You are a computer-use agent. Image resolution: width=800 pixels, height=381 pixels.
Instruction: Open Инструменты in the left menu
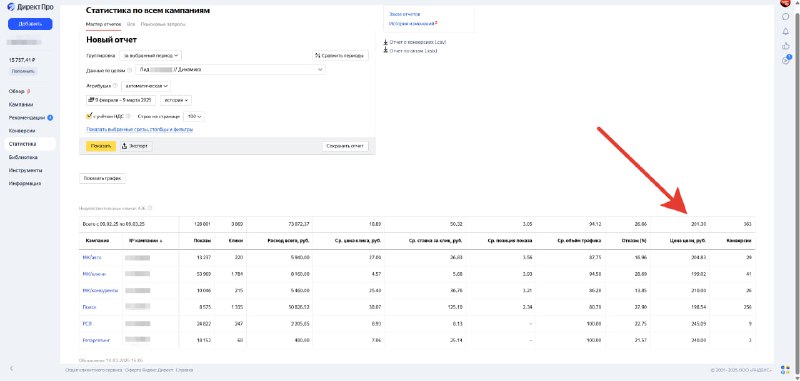tap(26, 170)
